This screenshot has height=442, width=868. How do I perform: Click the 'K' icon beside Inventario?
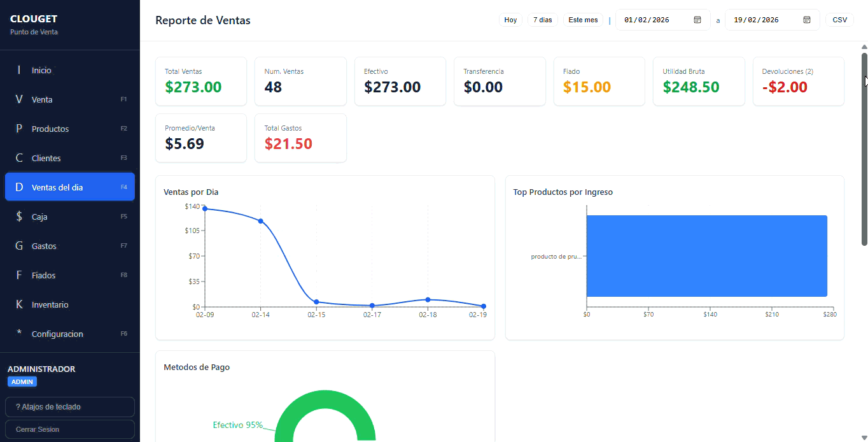click(19, 304)
